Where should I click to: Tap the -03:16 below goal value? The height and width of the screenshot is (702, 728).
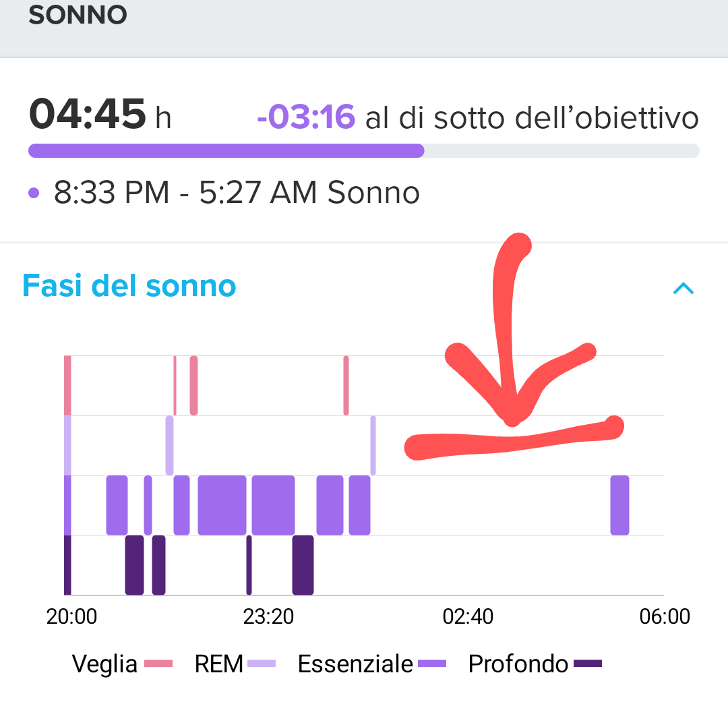pos(307,117)
